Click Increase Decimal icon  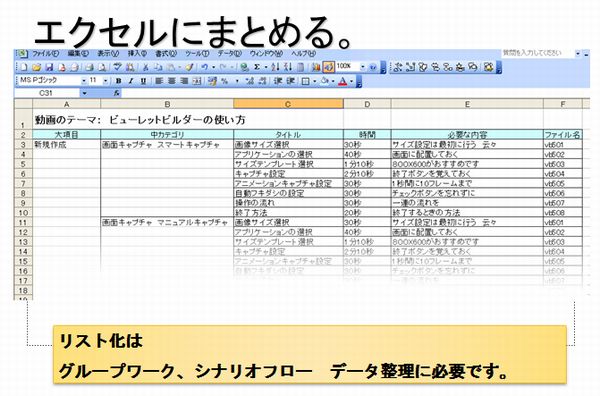point(250,81)
